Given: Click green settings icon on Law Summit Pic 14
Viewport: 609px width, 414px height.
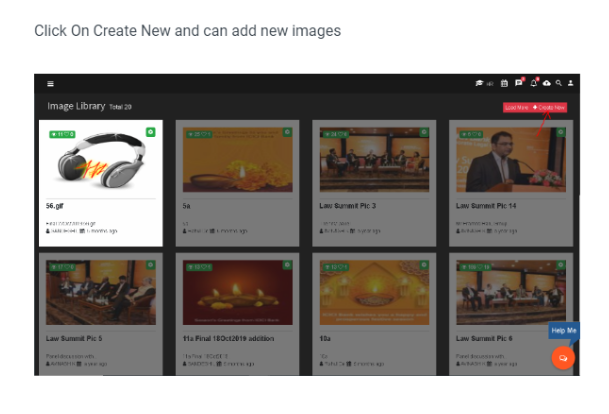Looking at the screenshot, I should click(x=561, y=132).
